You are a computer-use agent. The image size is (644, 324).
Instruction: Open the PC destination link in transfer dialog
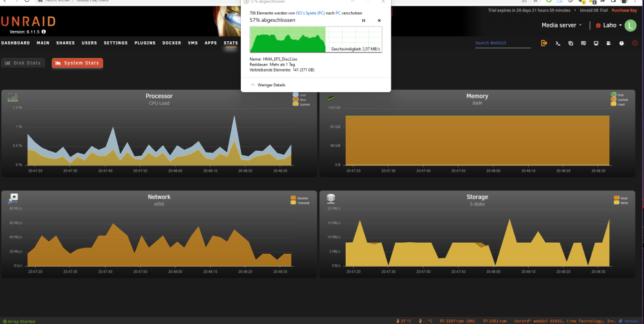[x=337, y=13]
